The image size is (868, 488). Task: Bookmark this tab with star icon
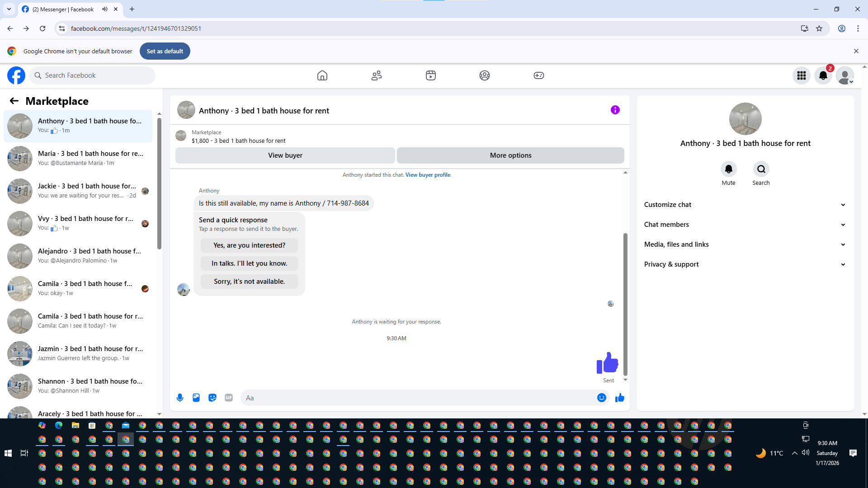819,28
